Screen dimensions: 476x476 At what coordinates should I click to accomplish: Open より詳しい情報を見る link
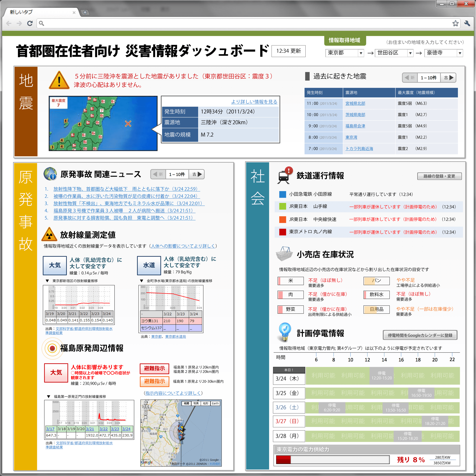pos(254,102)
